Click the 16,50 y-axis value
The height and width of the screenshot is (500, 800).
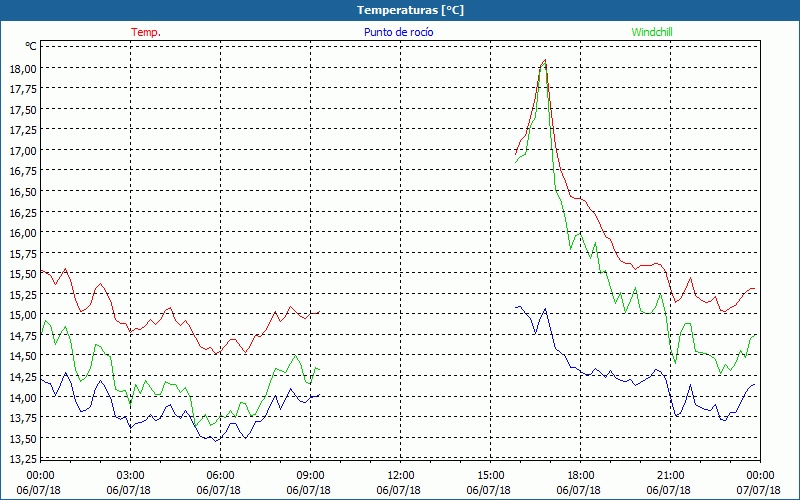click(x=23, y=191)
